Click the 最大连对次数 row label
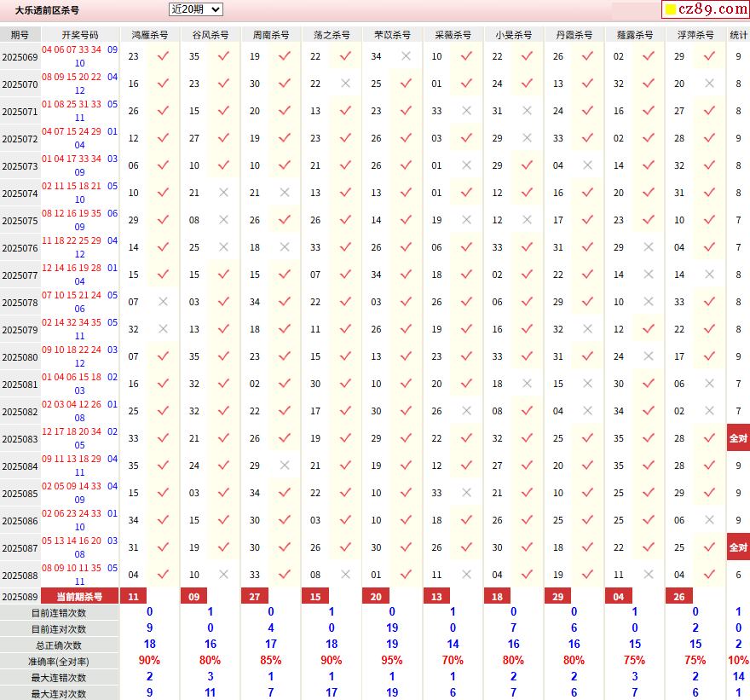 tap(59, 694)
